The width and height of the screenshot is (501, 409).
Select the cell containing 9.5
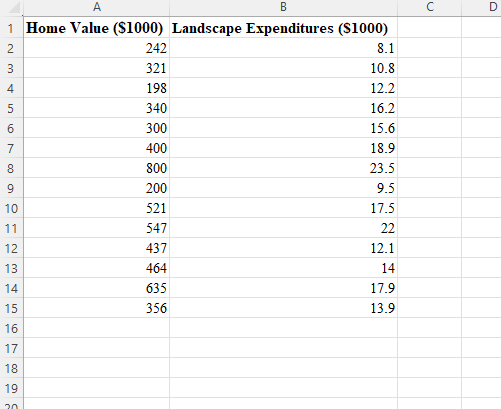coord(284,188)
